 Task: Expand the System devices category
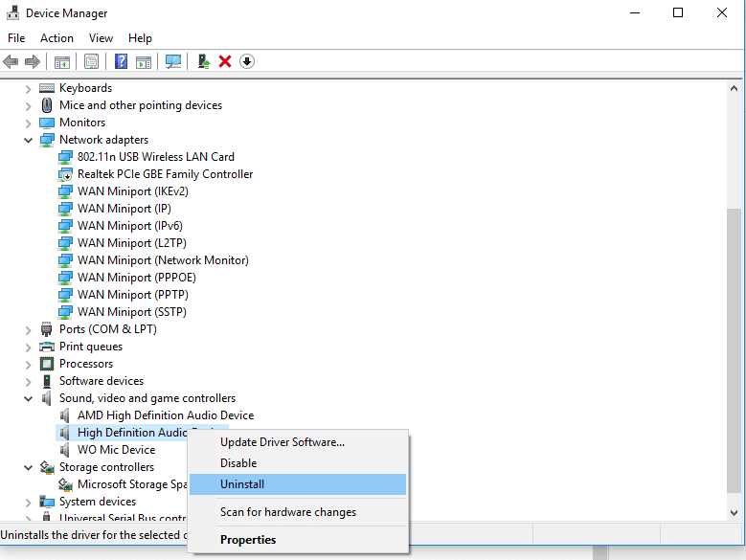(28, 503)
